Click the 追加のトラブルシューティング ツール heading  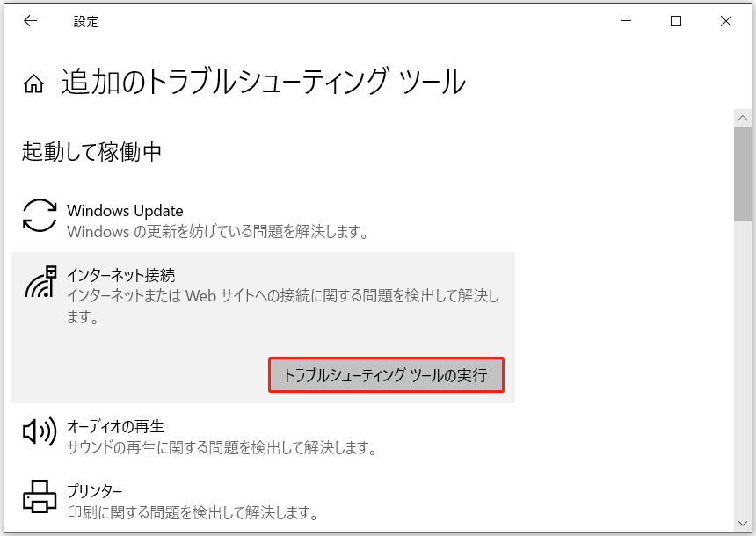261,80
